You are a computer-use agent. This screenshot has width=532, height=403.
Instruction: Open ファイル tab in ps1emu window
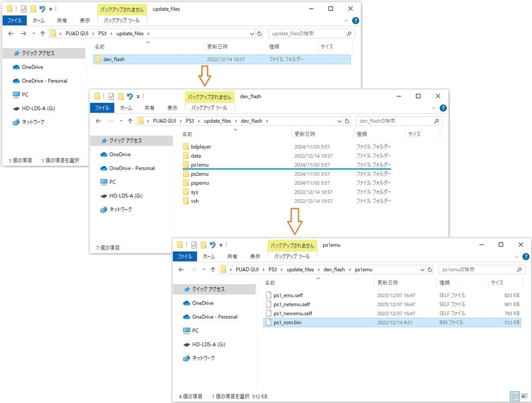tap(184, 256)
